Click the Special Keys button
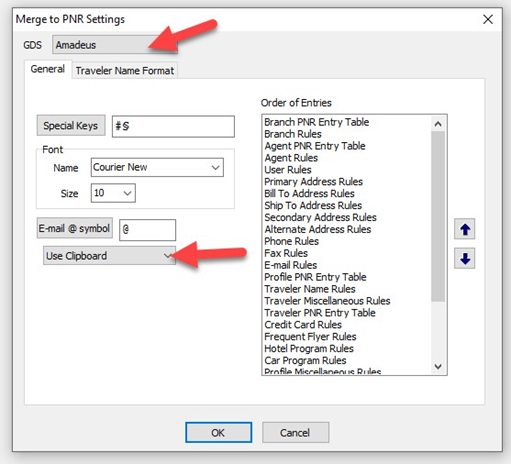511x464 pixels. click(x=71, y=126)
